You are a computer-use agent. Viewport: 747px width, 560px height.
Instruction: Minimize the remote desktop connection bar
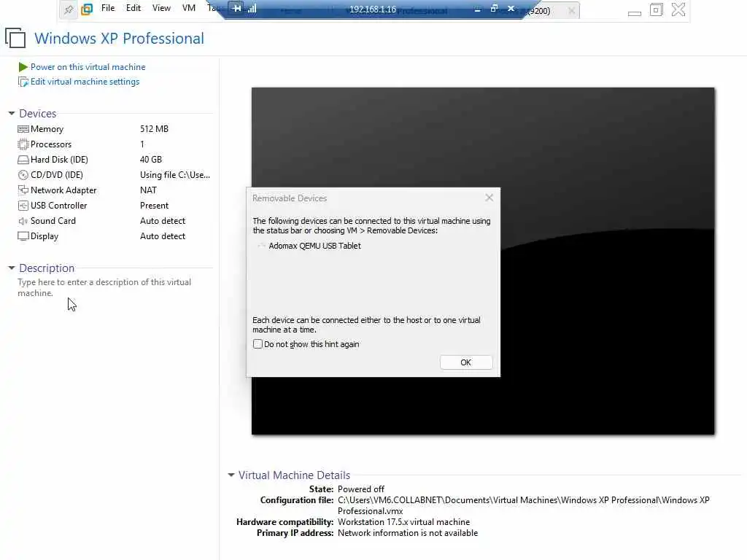pyautogui.click(x=477, y=9)
